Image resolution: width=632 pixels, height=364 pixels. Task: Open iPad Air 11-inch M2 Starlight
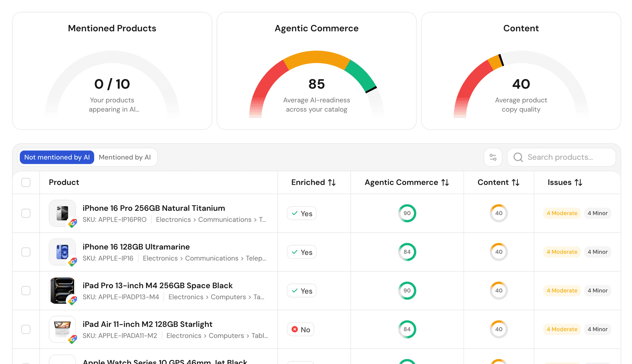coord(148,324)
